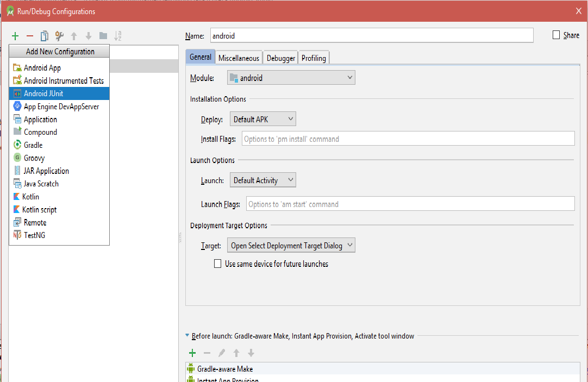Edit the selected Before launch task
This screenshot has width=588, height=382.
coord(221,353)
